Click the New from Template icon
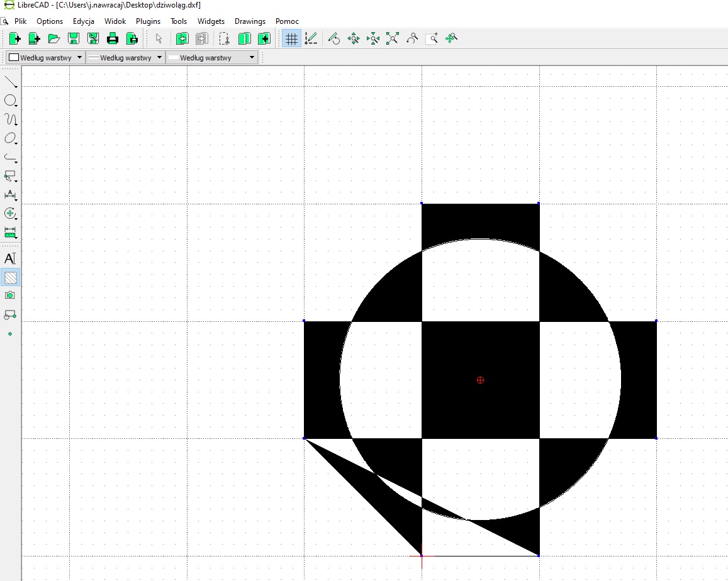The width and height of the screenshot is (728, 581). [34, 38]
